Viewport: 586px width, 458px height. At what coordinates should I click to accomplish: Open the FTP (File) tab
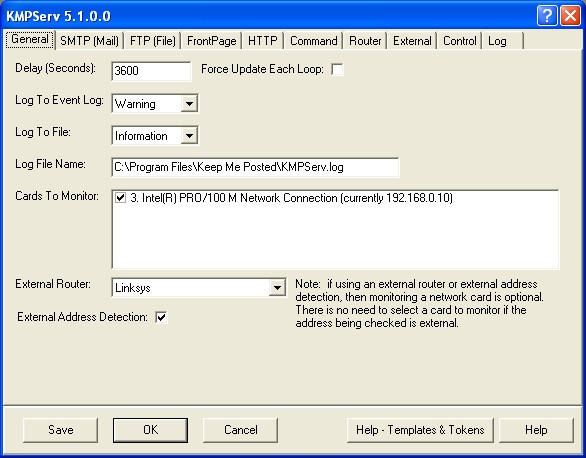[x=153, y=40]
